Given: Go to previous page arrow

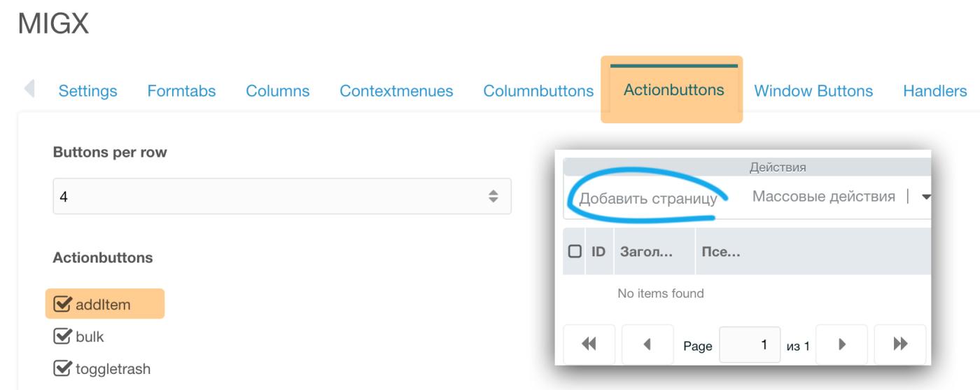Looking at the screenshot, I should pos(647,344).
